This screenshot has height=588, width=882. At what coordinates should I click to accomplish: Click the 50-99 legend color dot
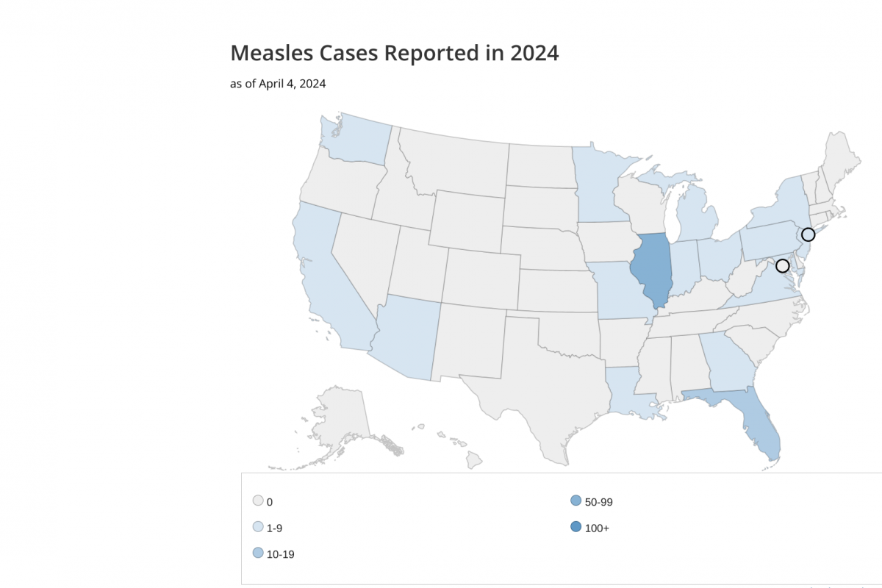pos(576,501)
